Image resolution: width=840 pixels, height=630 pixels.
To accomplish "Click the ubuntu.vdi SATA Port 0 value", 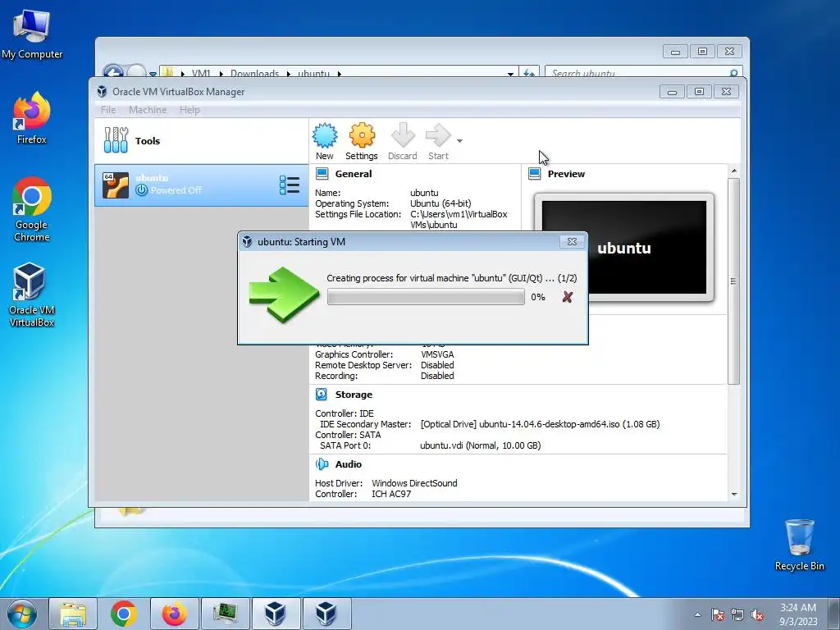I will [481, 445].
